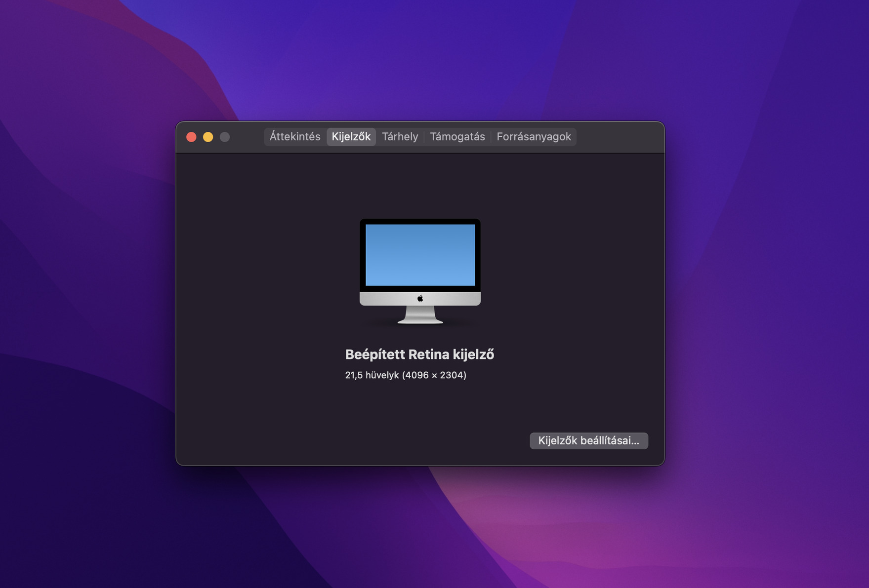869x588 pixels.
Task: Click the iMac display illustration
Action: pyautogui.click(x=420, y=271)
